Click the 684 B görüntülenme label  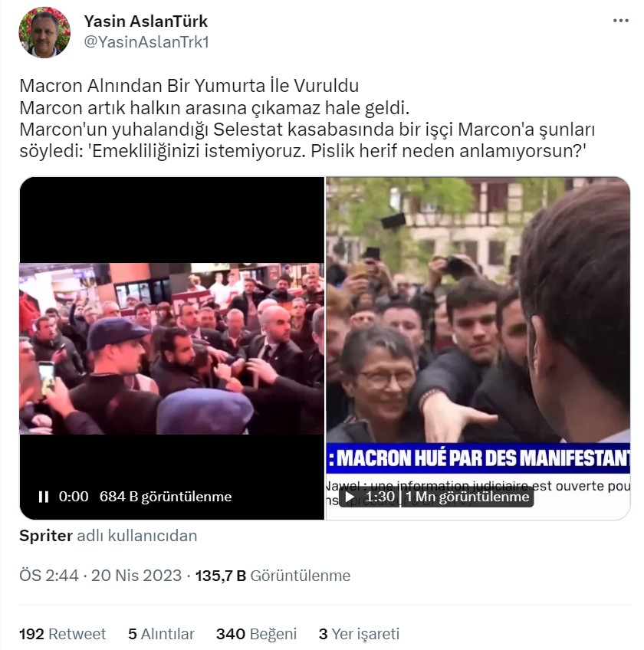[166, 497]
